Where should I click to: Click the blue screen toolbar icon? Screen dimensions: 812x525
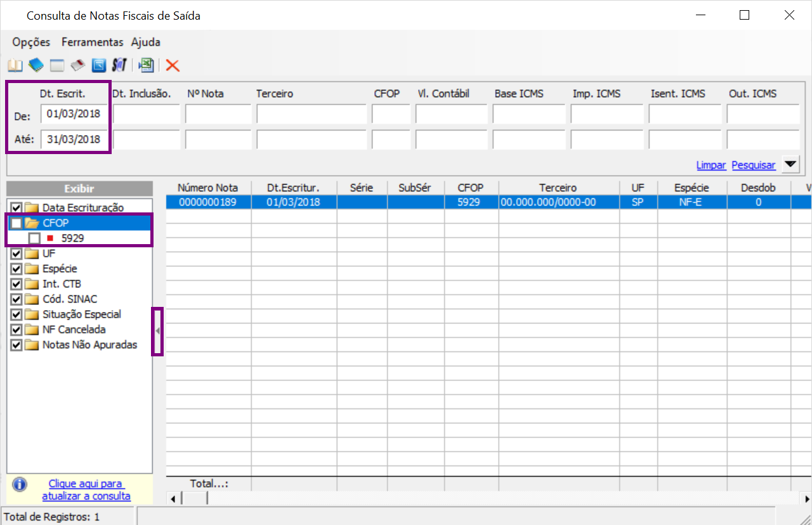(98, 65)
